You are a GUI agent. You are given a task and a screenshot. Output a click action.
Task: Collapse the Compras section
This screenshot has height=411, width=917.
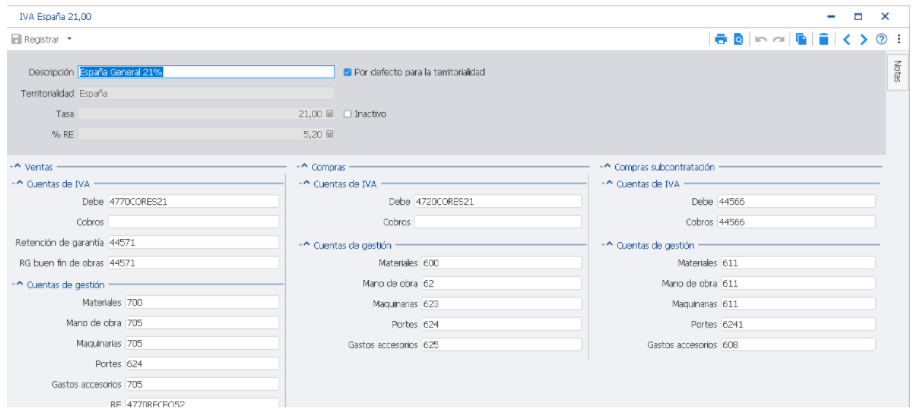304,167
